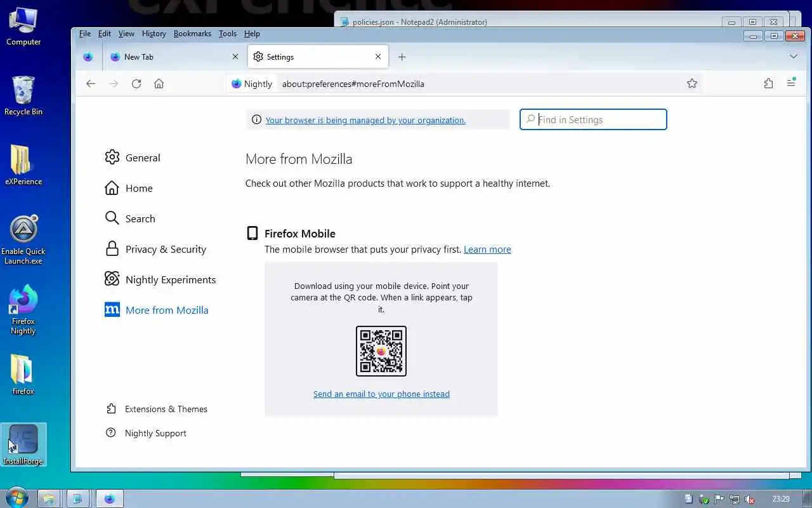Open the Tools menu
The image size is (812, 508).
pos(228,34)
